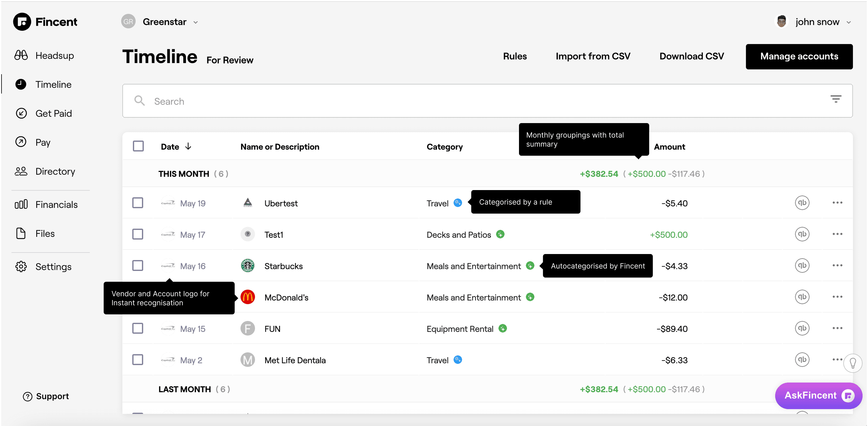Click the Test1 vendor placeholder icon
Viewport: 868px width, 426px height.
248,234
